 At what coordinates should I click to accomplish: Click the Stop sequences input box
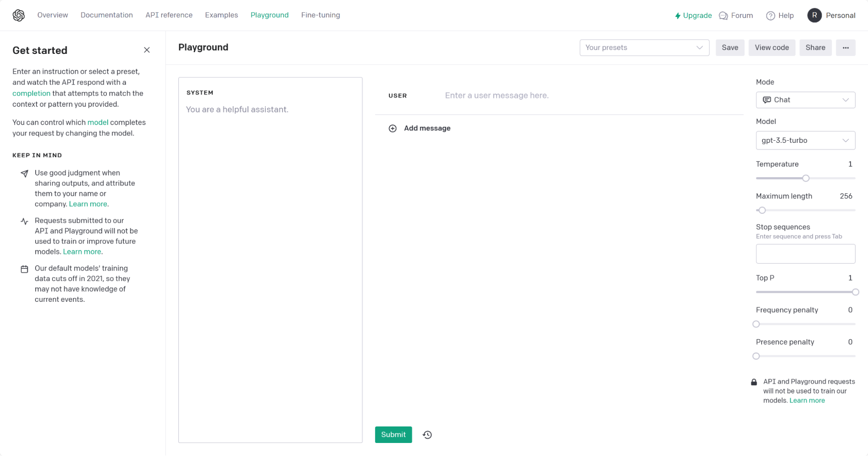point(805,254)
